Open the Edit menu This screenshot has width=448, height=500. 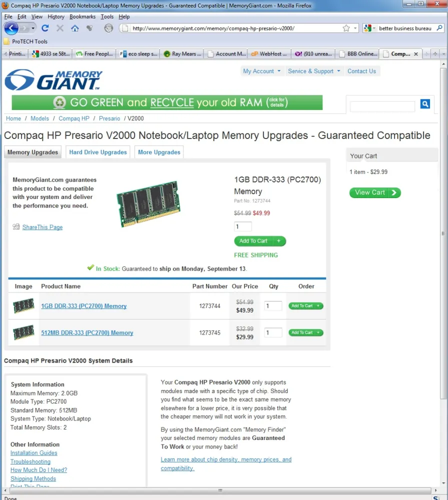tap(21, 16)
